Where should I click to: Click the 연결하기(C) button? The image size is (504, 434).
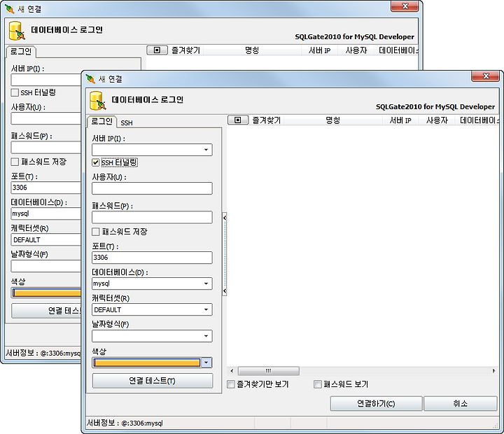point(376,403)
